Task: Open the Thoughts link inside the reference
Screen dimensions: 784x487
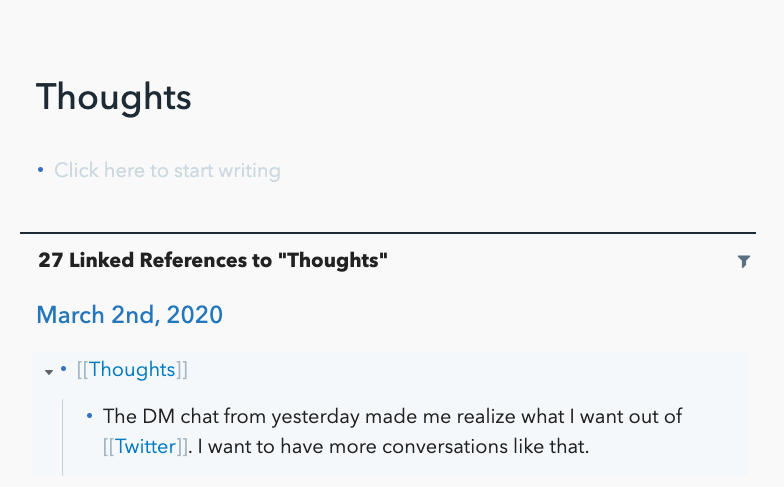Action: pyautogui.click(x=132, y=370)
